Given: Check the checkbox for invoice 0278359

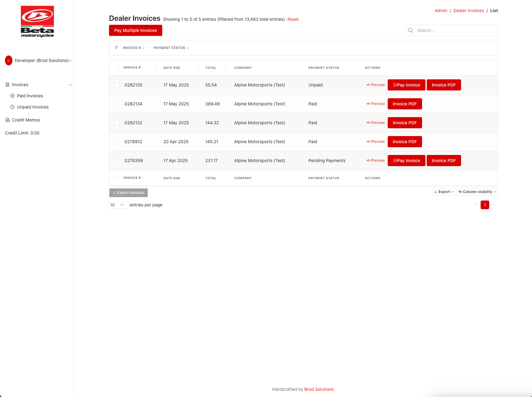Looking at the screenshot, I should pyautogui.click(x=117, y=161).
